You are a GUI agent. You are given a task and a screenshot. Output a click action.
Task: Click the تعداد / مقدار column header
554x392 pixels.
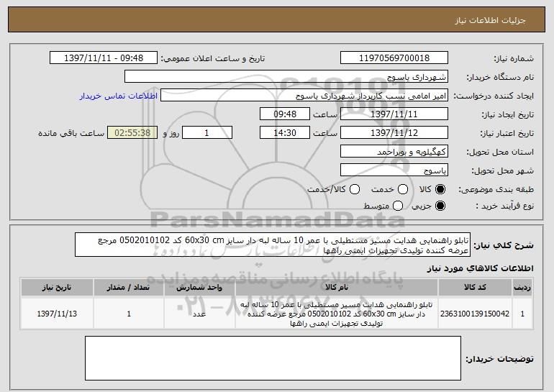129,288
